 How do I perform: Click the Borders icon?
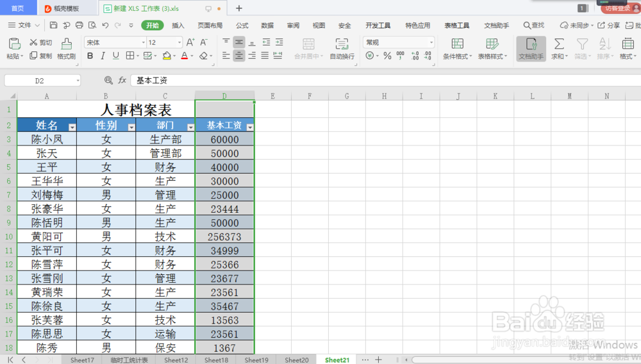pos(129,56)
